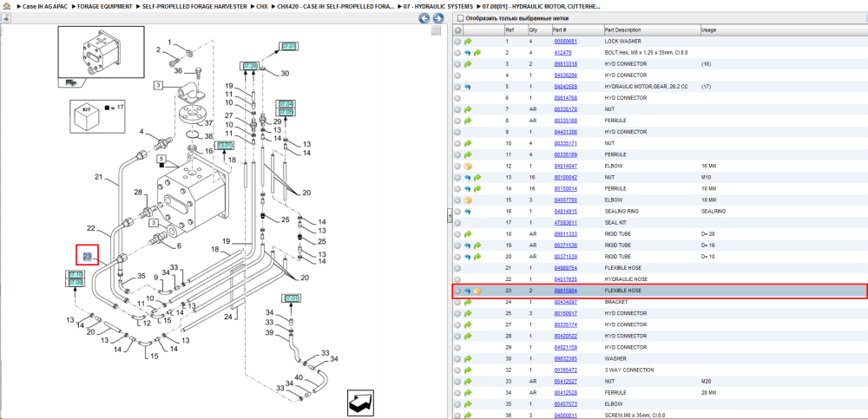Click green arrow icon in LOCK WASHER row

pyautogui.click(x=468, y=42)
